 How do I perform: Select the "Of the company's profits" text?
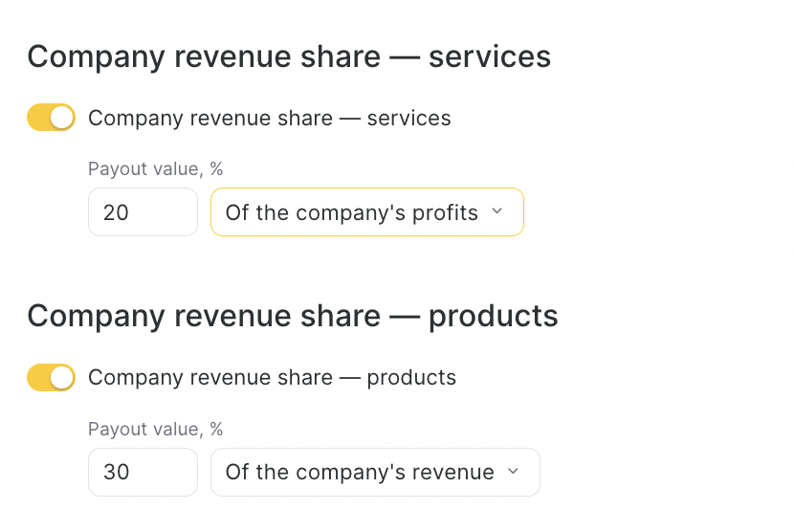351,212
